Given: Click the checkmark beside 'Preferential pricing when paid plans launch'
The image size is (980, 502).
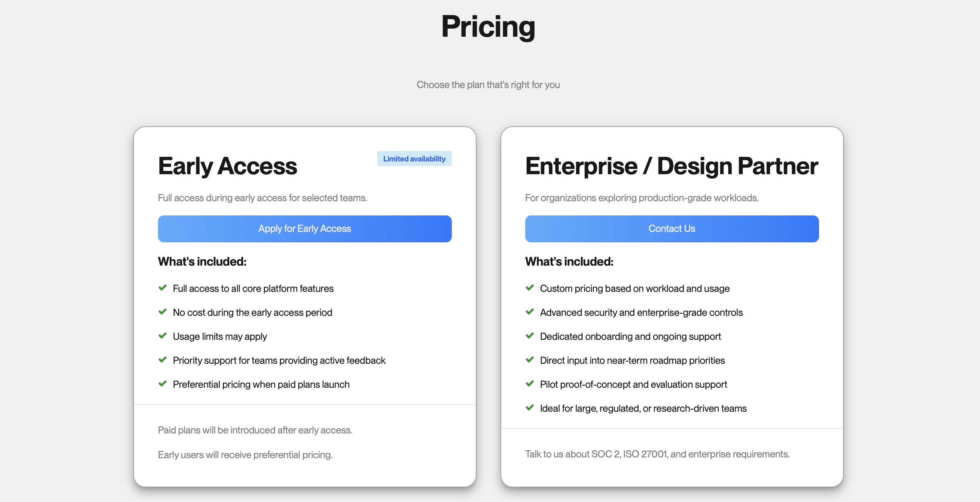Looking at the screenshot, I should point(162,384).
